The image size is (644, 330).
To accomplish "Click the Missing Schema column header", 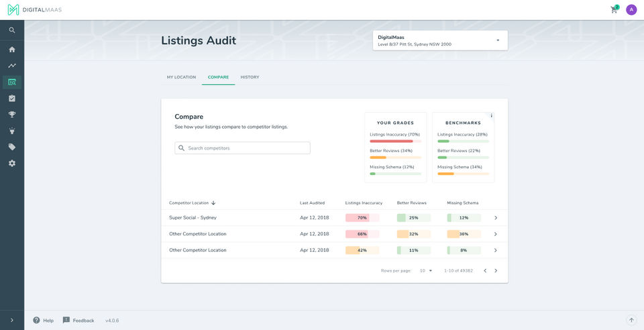I will [x=462, y=203].
